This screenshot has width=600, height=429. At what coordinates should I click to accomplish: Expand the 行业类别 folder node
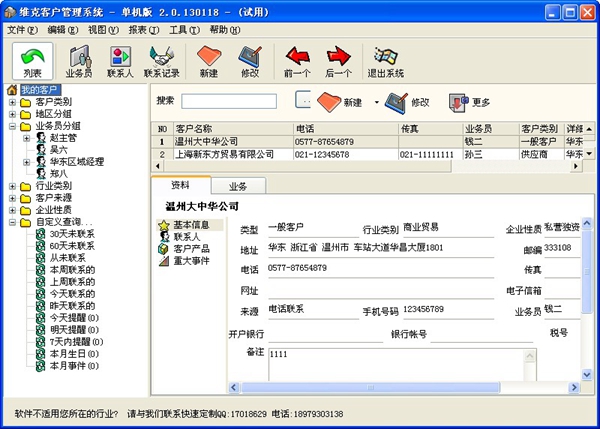[x=12, y=186]
